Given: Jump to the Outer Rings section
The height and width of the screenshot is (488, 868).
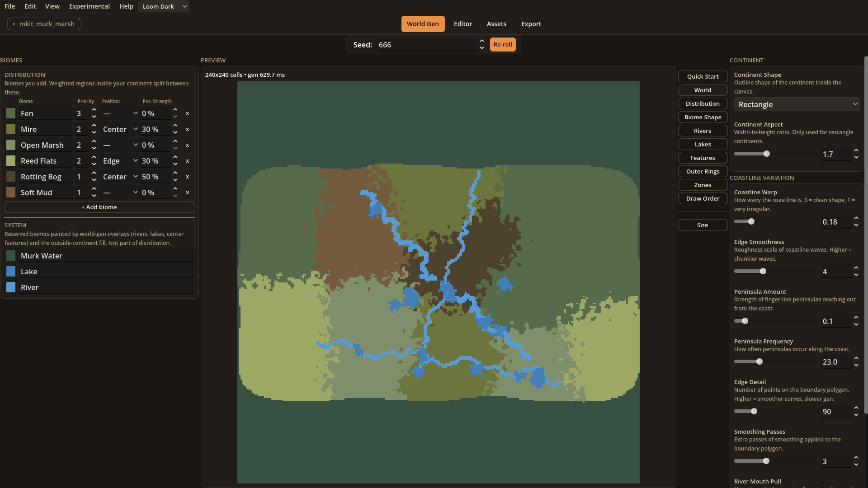Looking at the screenshot, I should [x=703, y=171].
